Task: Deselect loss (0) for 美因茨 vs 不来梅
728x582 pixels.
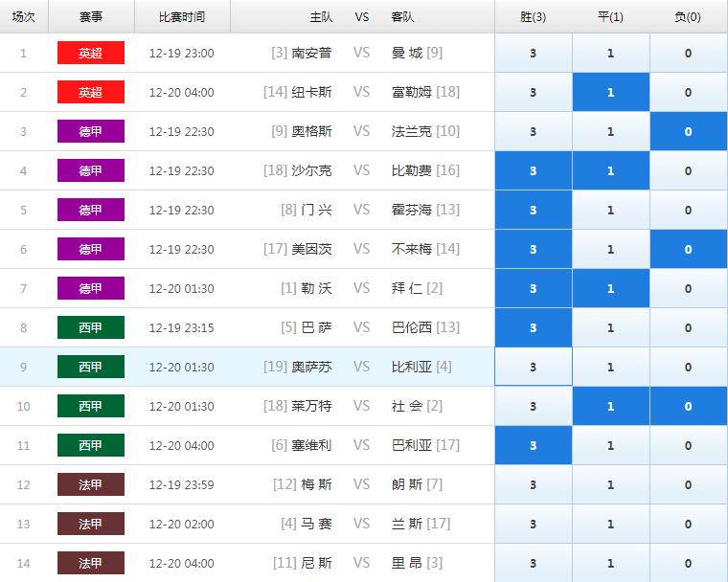Action: 688,249
